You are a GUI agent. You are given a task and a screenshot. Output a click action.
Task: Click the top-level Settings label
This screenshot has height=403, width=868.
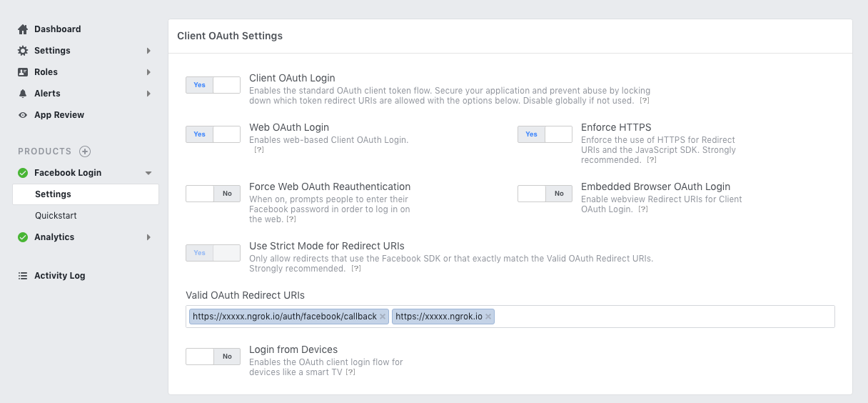52,51
